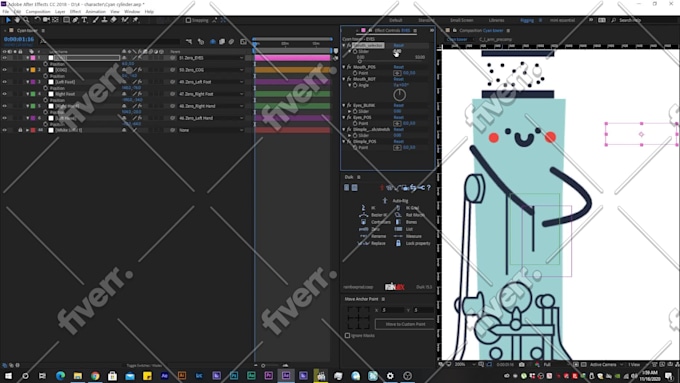Enable Snapping checkbox in toolbar
Viewport: 680px width, 383px height.
(188, 20)
